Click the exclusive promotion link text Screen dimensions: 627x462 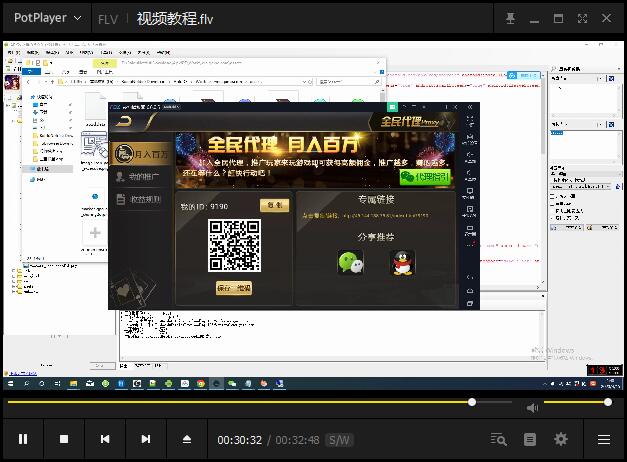(x=365, y=215)
